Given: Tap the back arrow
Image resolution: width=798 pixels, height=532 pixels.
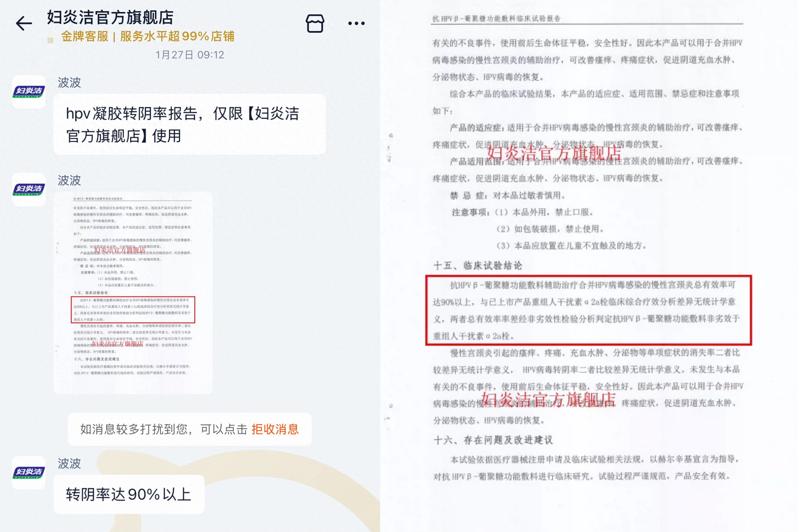Looking at the screenshot, I should [x=24, y=23].
